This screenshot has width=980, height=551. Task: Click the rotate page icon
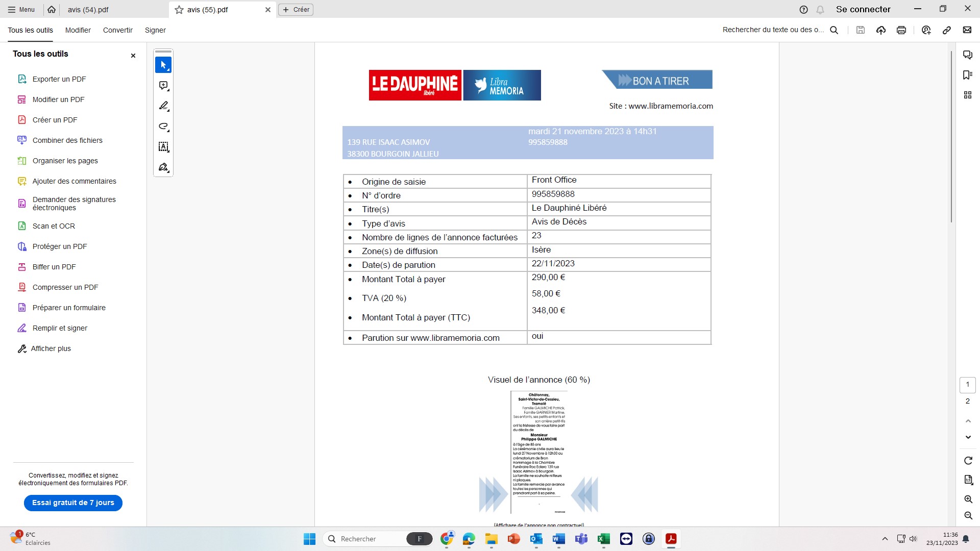pos(968,461)
